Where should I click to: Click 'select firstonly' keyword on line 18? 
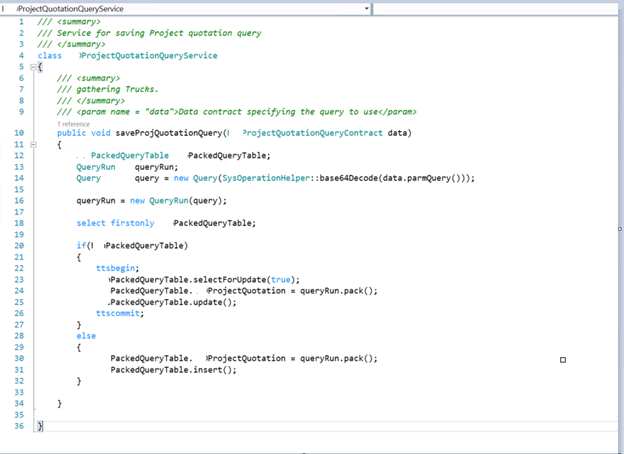[x=115, y=223]
